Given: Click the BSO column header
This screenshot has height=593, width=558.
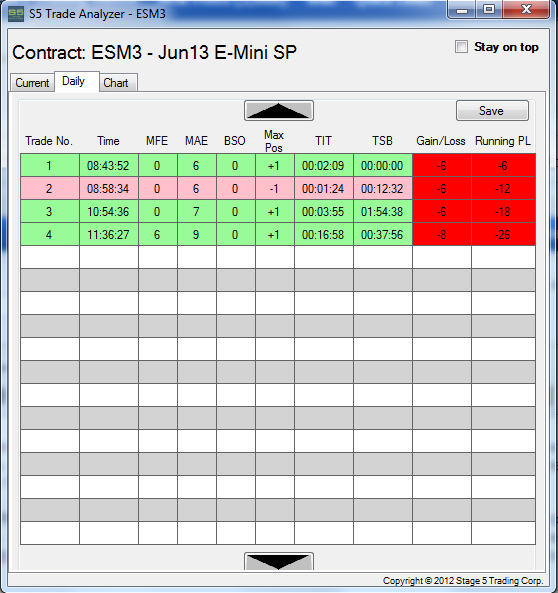Looking at the screenshot, I should click(x=235, y=141).
